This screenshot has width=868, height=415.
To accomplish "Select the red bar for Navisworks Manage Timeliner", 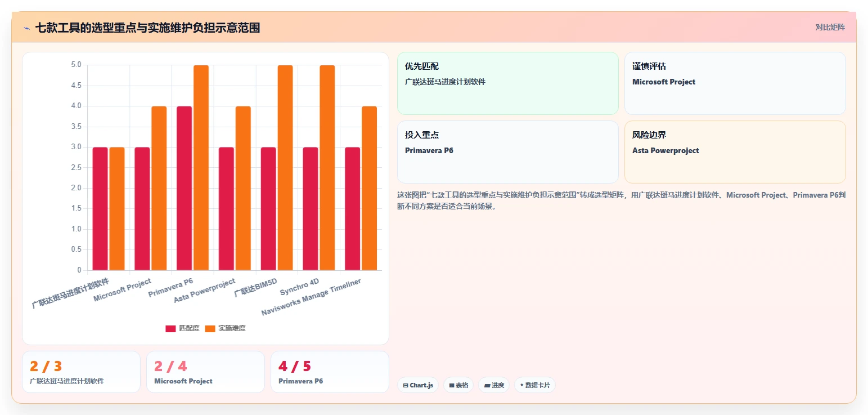I will [x=352, y=208].
